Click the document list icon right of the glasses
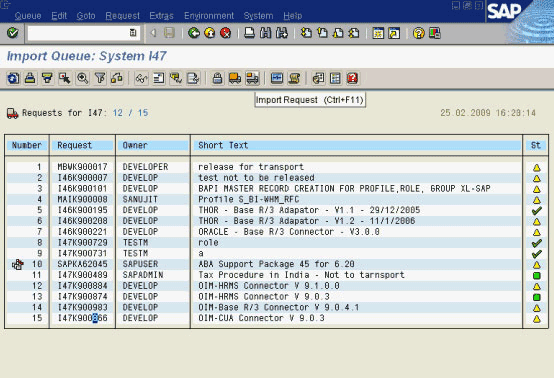554x378 pixels. tap(159, 78)
